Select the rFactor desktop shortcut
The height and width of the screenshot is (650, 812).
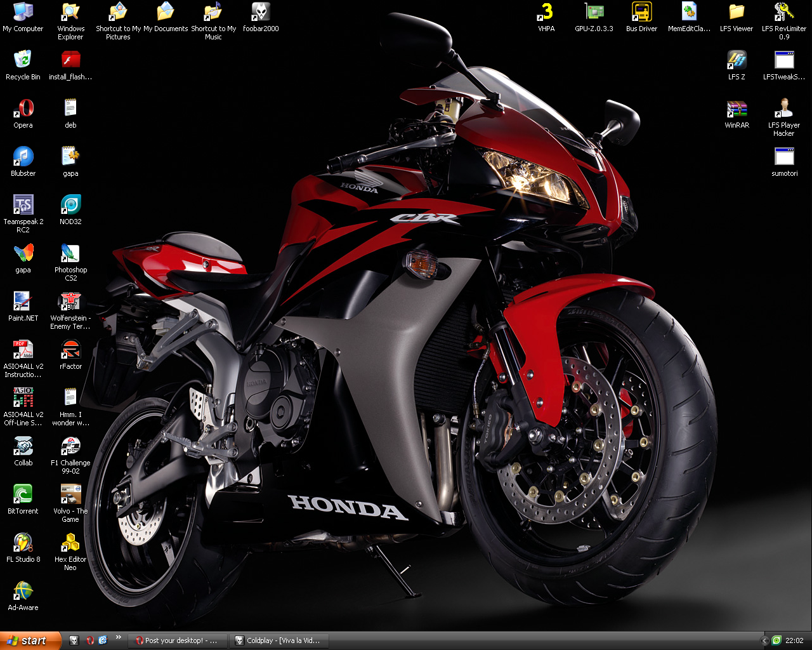(70, 355)
